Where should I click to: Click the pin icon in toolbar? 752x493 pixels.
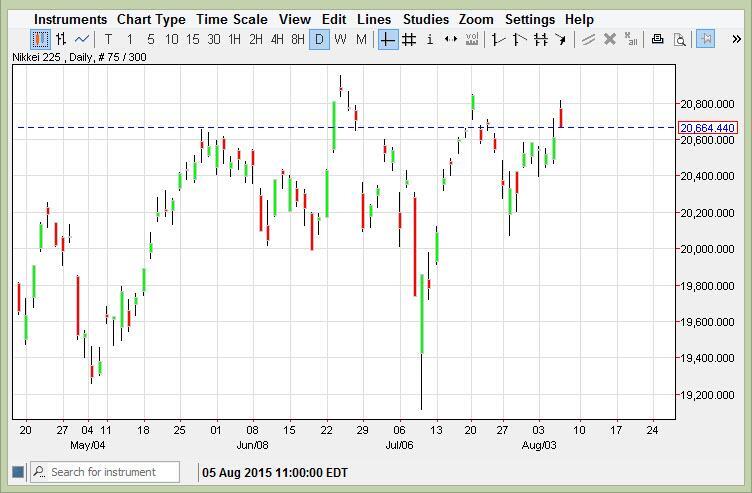coord(706,40)
